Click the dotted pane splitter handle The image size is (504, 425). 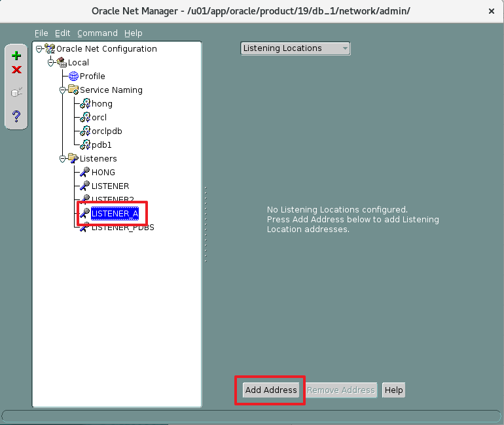(206, 224)
